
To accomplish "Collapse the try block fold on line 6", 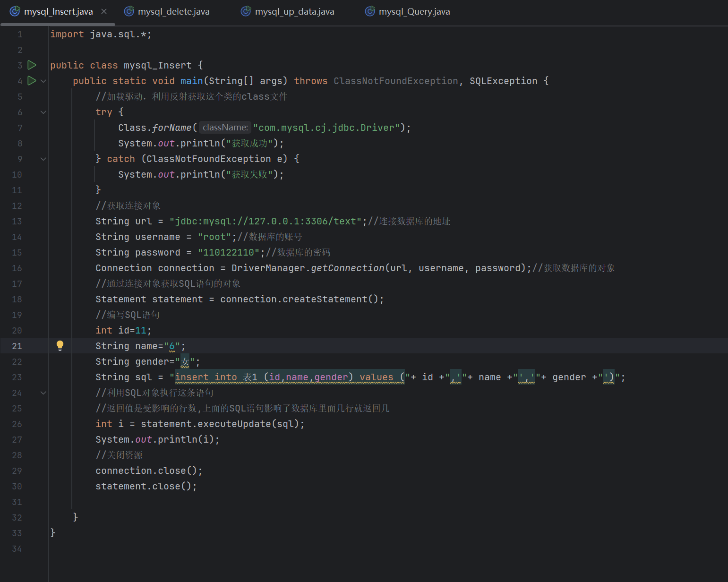I will click(x=43, y=112).
